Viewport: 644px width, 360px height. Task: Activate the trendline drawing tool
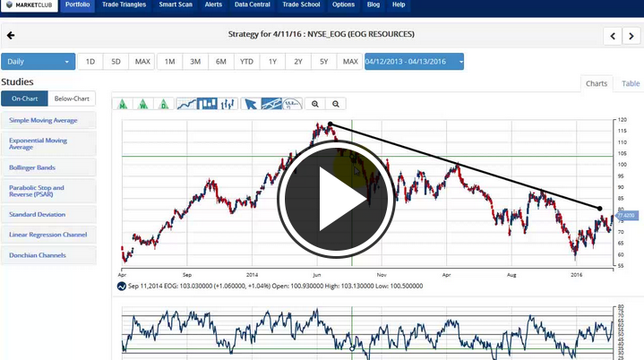[x=271, y=104]
